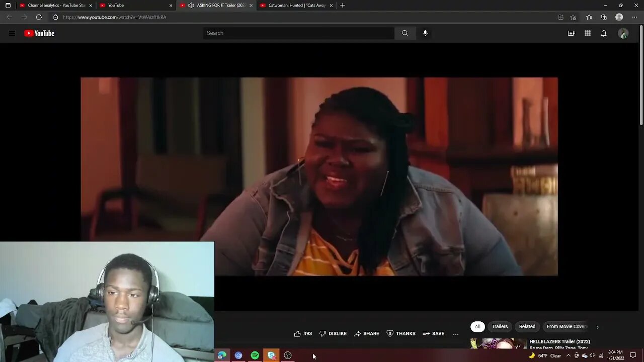Open browser Collections icon
Viewport: 644px width, 362px height.
[x=604, y=17]
